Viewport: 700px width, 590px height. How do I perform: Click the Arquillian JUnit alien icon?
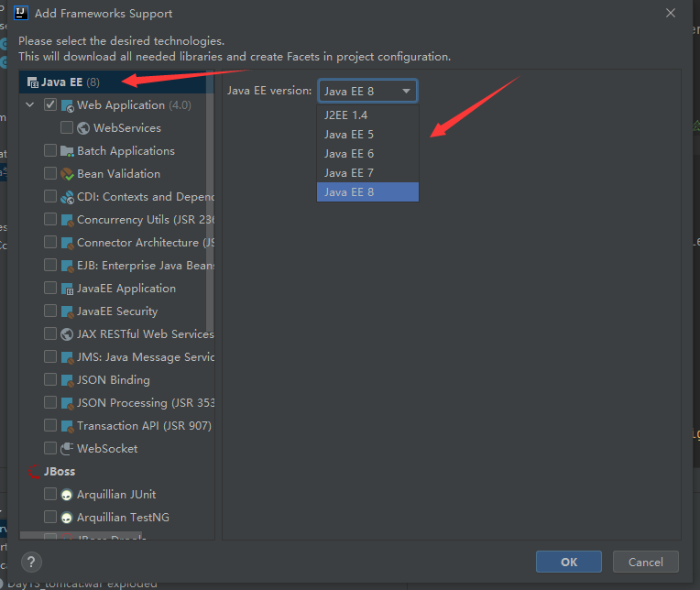pos(67,495)
